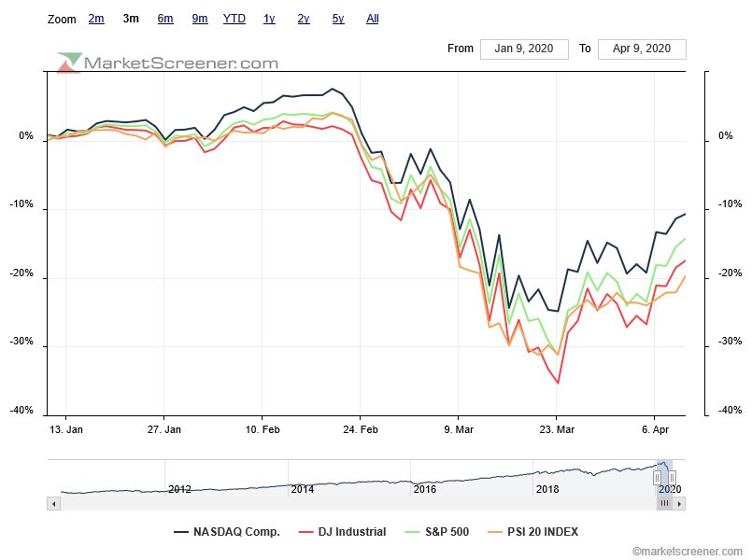Set zoom to 2y
This screenshot has height=560, width=752.
point(304,19)
